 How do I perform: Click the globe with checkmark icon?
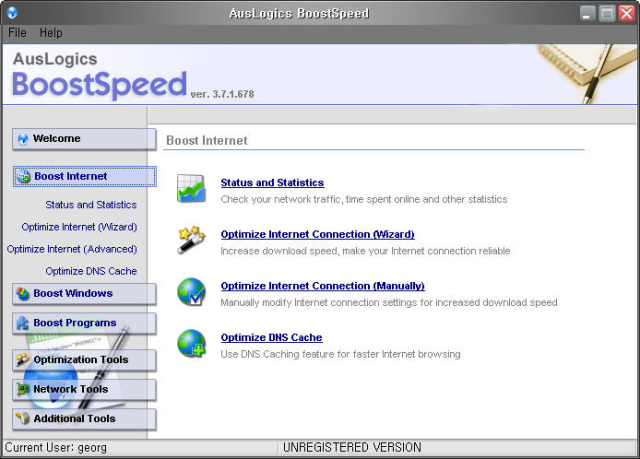click(x=191, y=292)
